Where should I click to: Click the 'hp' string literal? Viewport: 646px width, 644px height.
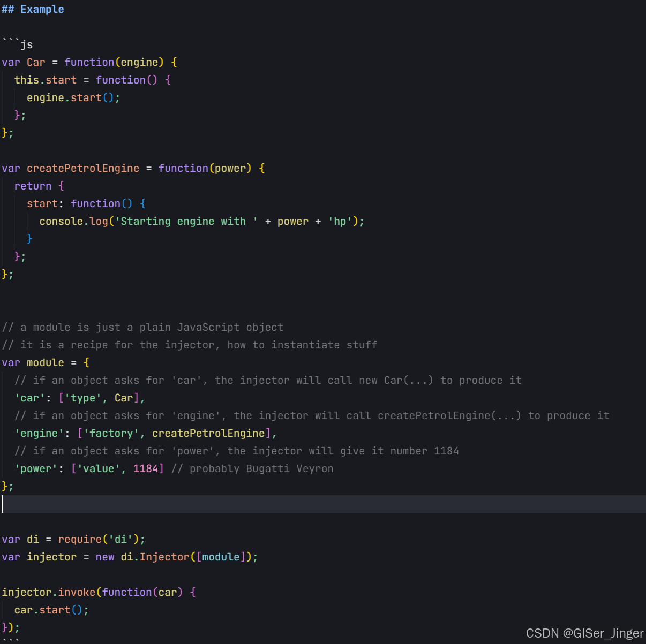click(x=340, y=221)
